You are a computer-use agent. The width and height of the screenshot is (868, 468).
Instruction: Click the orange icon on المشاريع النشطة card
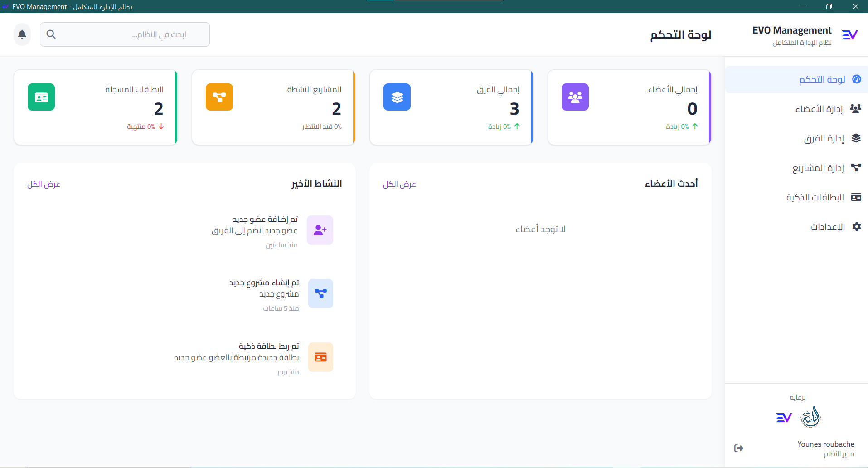coord(219,97)
